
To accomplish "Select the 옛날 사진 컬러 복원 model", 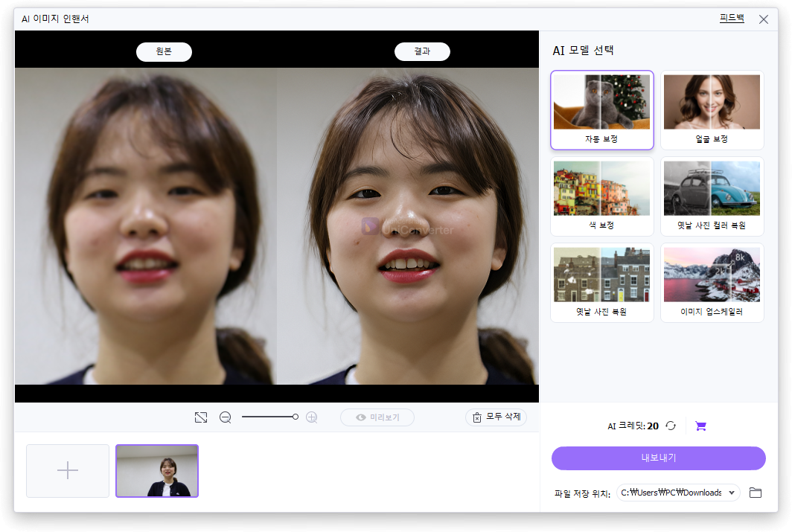I will click(x=712, y=196).
